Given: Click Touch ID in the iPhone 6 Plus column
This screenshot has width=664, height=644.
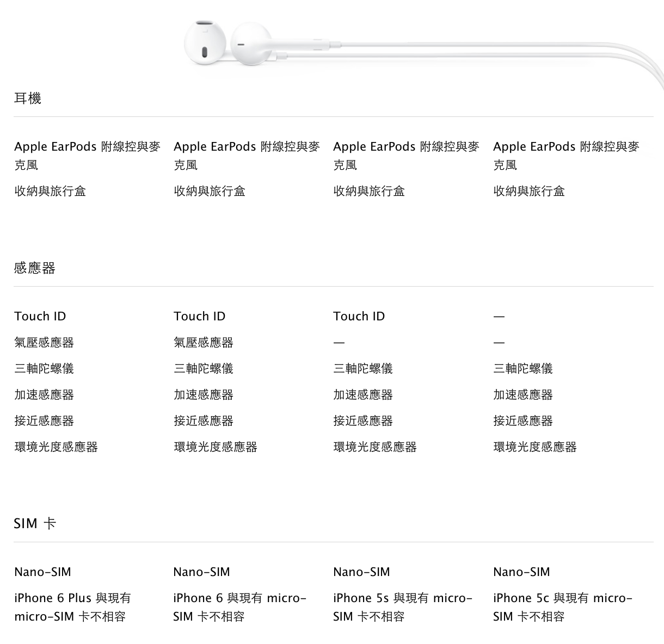Looking at the screenshot, I should coord(40,317).
